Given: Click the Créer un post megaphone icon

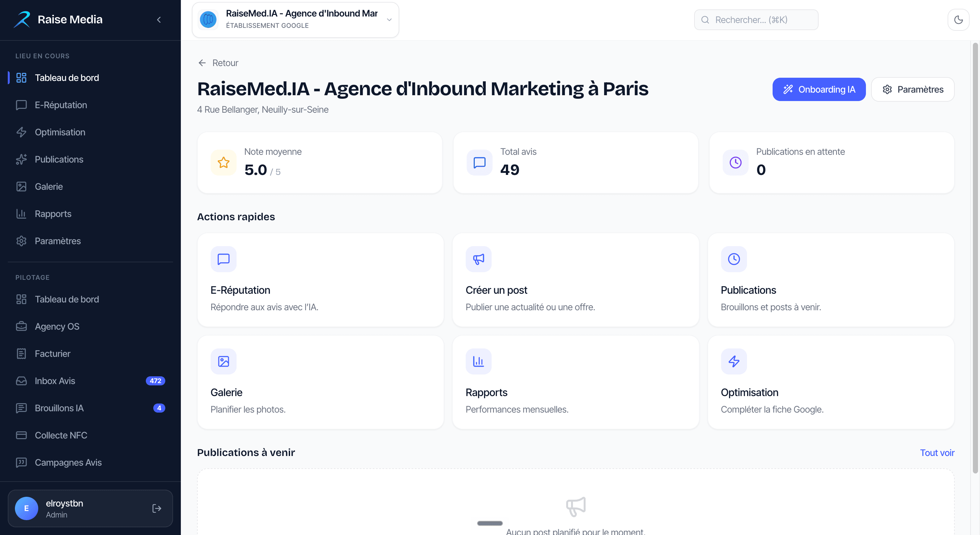Looking at the screenshot, I should point(479,259).
